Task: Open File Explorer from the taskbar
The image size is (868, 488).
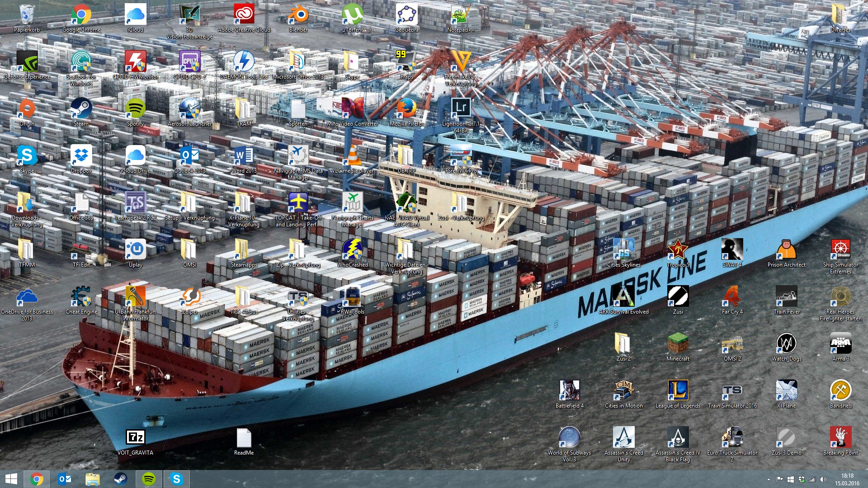Action: [93, 479]
